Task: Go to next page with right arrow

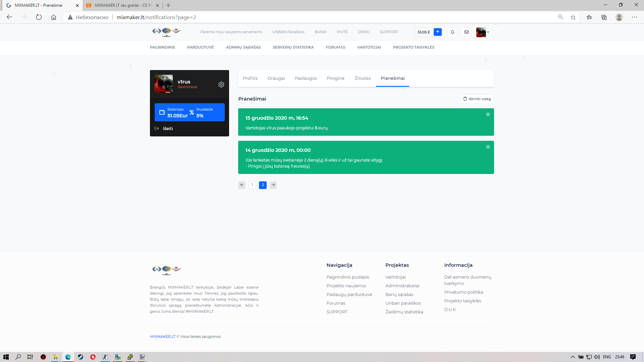Action: [x=273, y=185]
